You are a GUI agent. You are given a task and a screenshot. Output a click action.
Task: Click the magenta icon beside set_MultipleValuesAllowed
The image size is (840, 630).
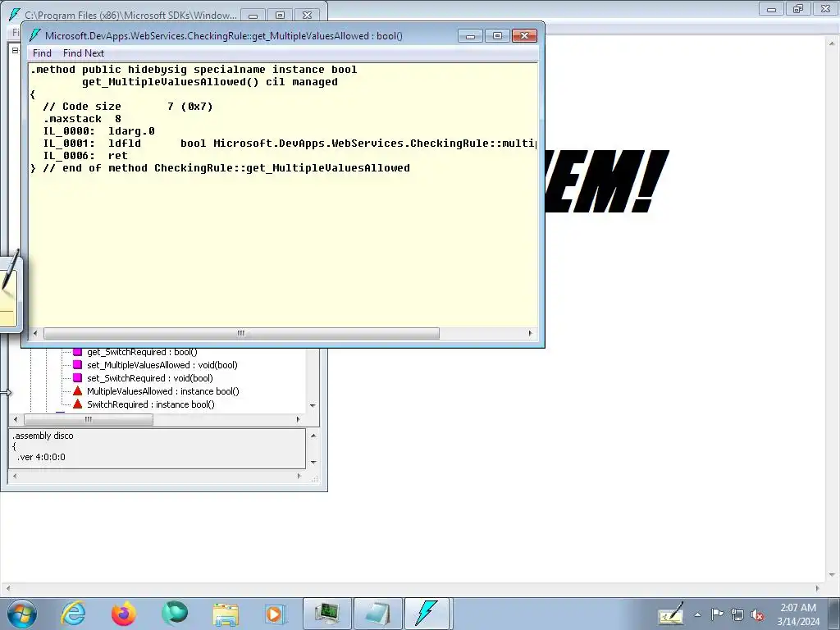(77, 365)
